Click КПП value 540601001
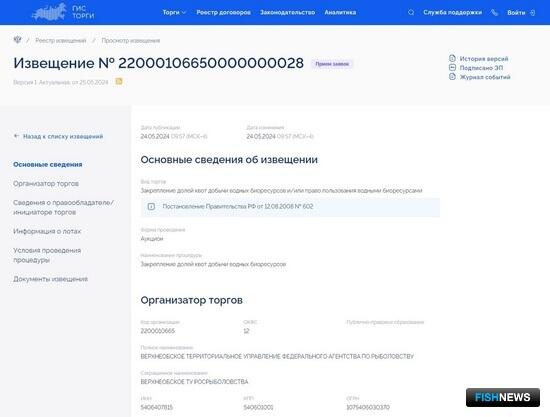The height and width of the screenshot is (417, 550). click(x=258, y=407)
